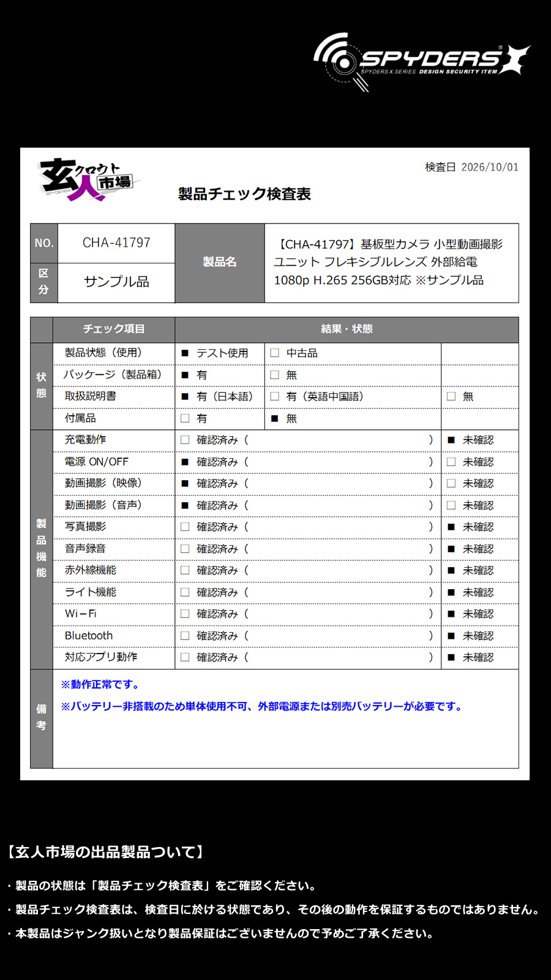Toggle 対応アプリ動作 確認済み checkbox
The height and width of the screenshot is (980, 551).
[185, 657]
